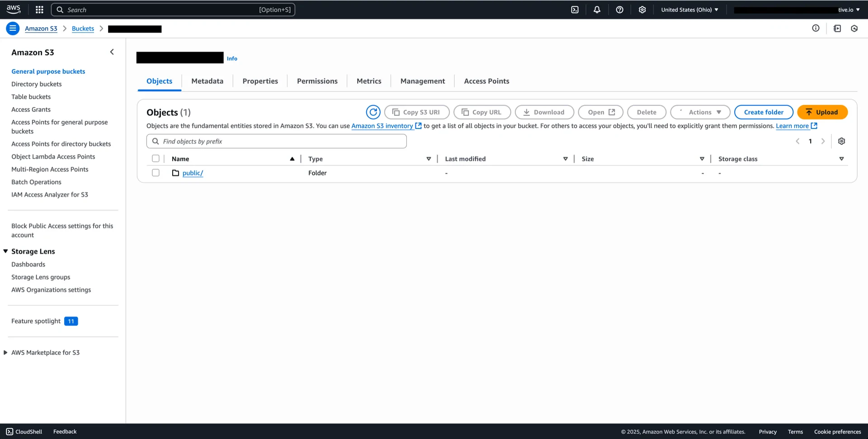
Task: Toggle the blue side navigation hamburger icon
Action: [x=13, y=29]
